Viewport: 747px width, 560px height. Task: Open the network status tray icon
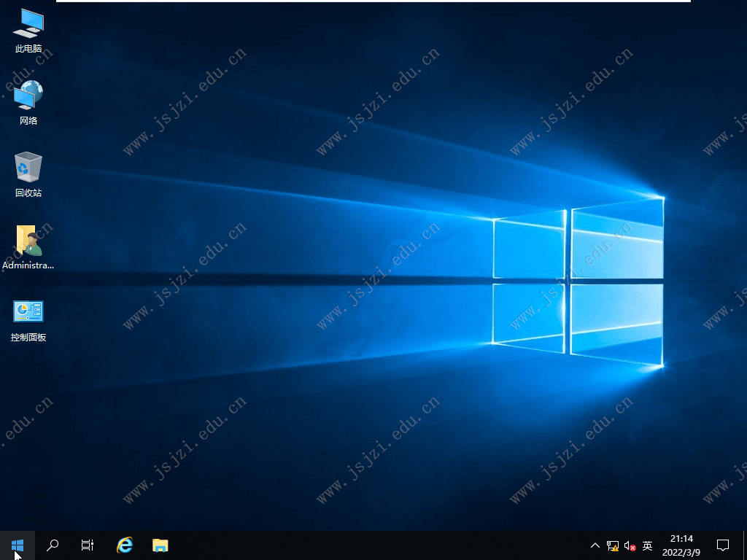pos(613,545)
